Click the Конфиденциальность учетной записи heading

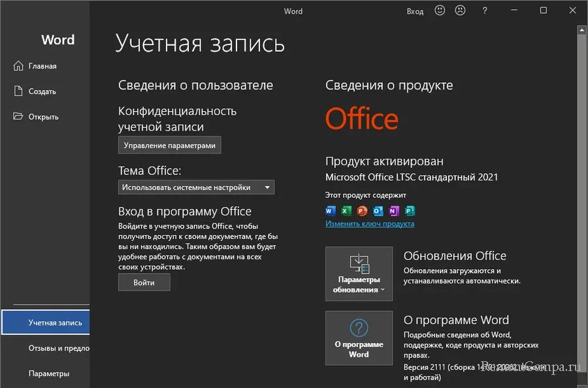coord(177,118)
